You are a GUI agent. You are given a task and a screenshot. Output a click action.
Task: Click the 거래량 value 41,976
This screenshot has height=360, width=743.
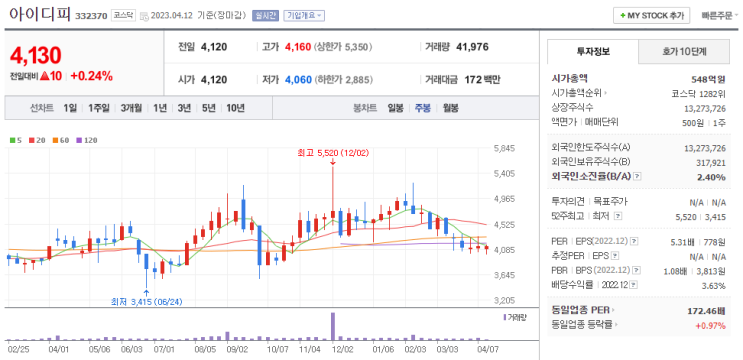coord(472,47)
